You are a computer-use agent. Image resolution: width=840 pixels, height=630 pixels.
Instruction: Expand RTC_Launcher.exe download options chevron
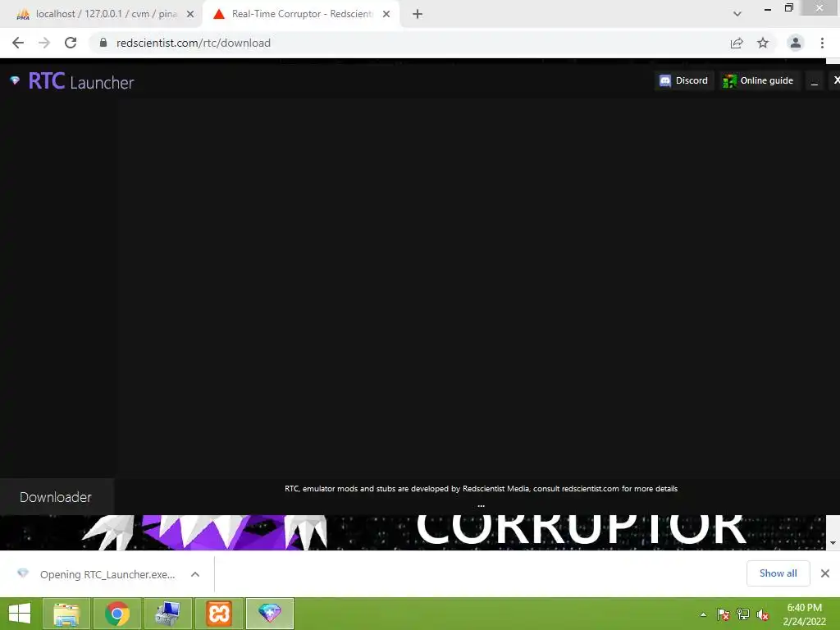tap(195, 574)
